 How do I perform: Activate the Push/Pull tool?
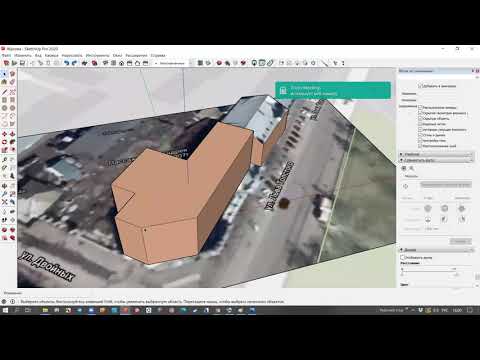12,134
